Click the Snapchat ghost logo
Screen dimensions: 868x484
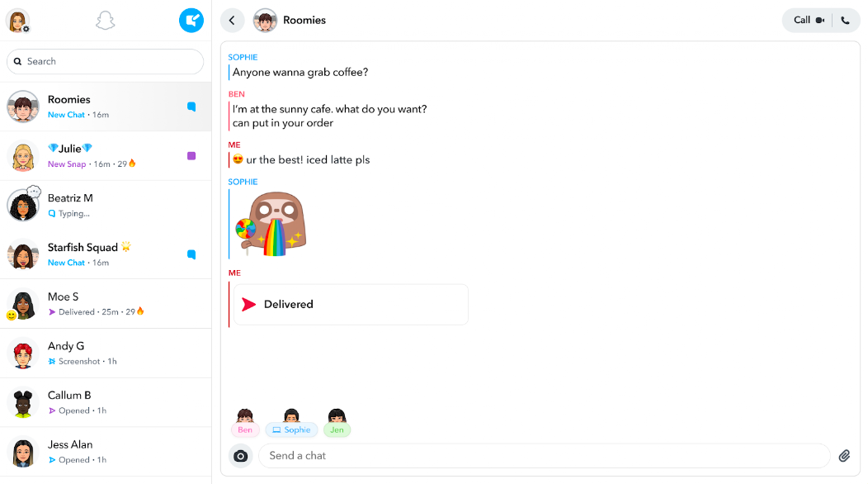[x=105, y=21]
